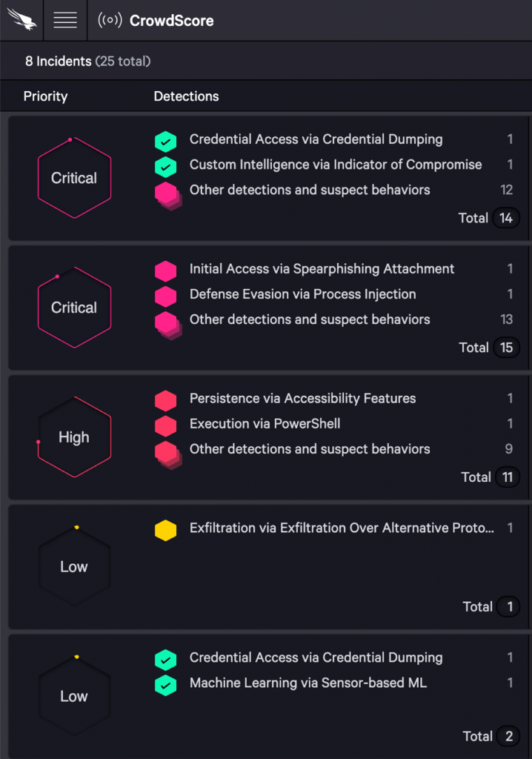Click the CrowdStrike falcon logo
Viewport: 532px width, 759px height.
21,20
